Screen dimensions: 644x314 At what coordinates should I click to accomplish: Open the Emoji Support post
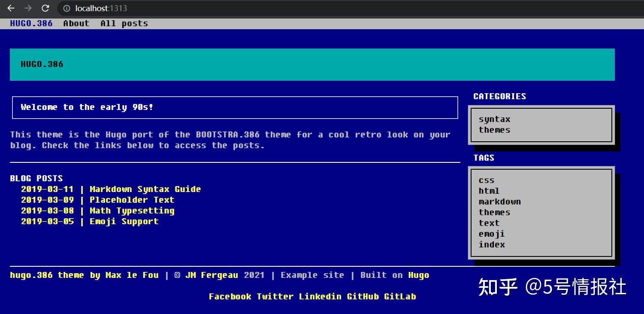pos(124,222)
